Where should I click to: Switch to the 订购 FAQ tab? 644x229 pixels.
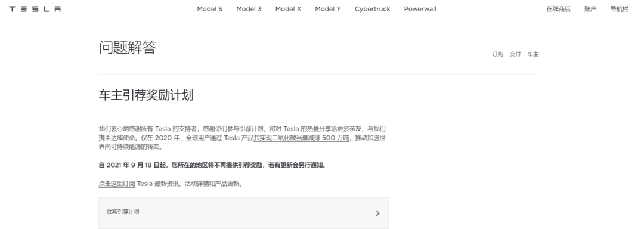click(497, 54)
